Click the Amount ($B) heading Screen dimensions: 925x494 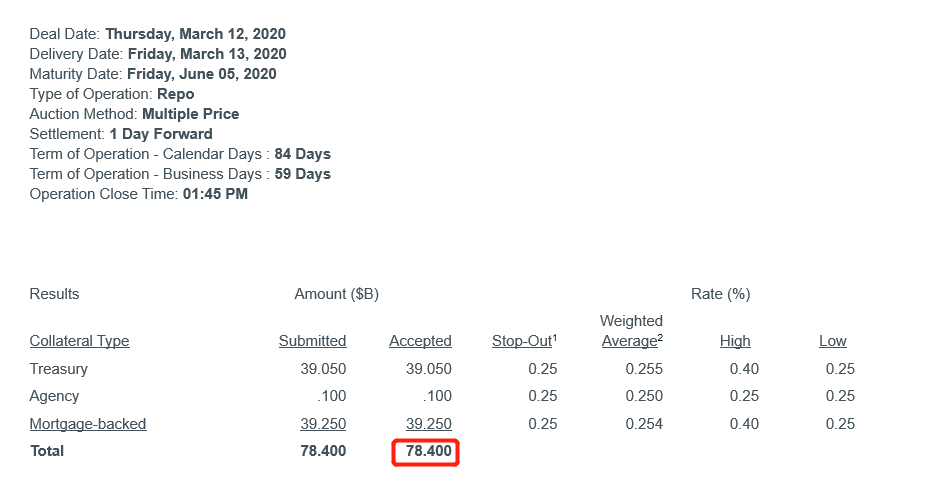[337, 294]
